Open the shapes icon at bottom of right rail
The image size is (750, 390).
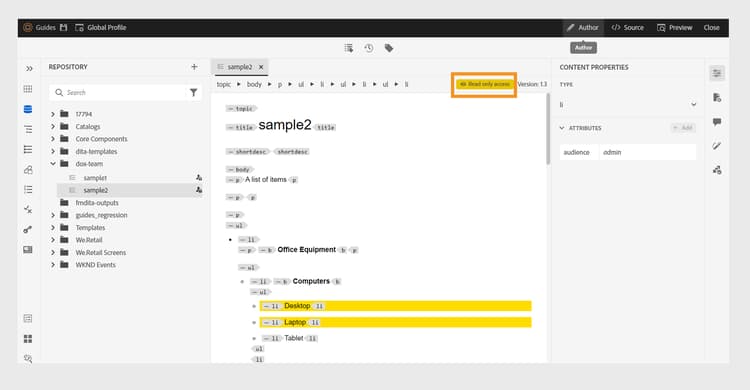tap(717, 170)
